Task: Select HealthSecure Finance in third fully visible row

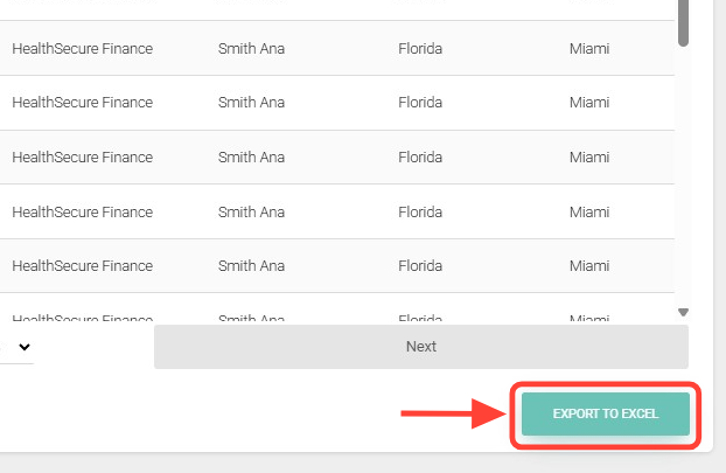Action: (82, 157)
